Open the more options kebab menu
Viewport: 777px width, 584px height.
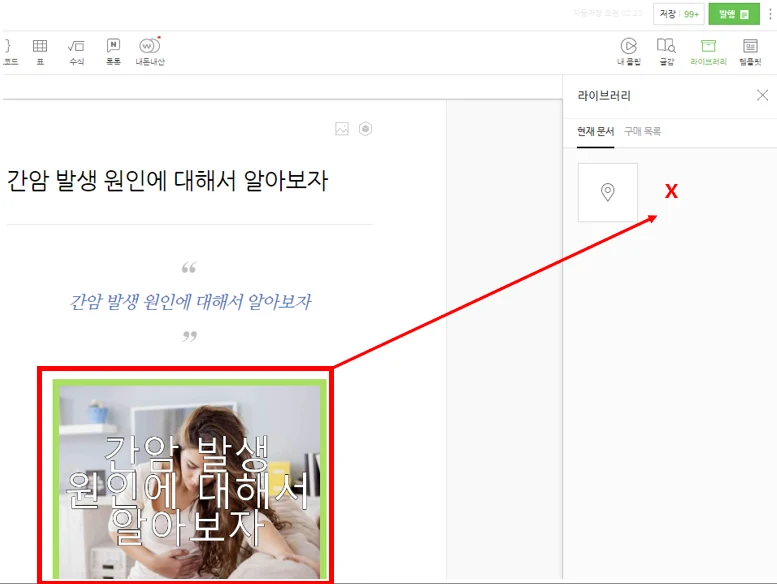pos(770,14)
